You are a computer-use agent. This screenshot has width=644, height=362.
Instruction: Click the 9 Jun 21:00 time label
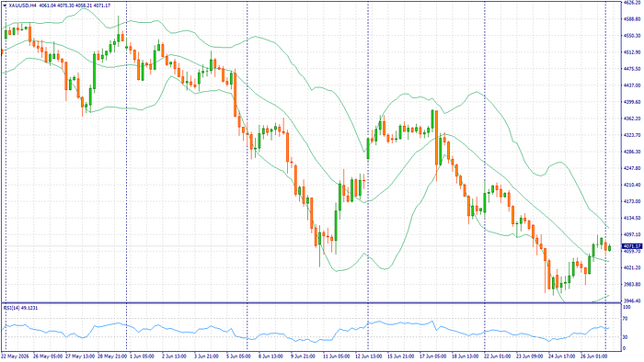tap(303, 356)
